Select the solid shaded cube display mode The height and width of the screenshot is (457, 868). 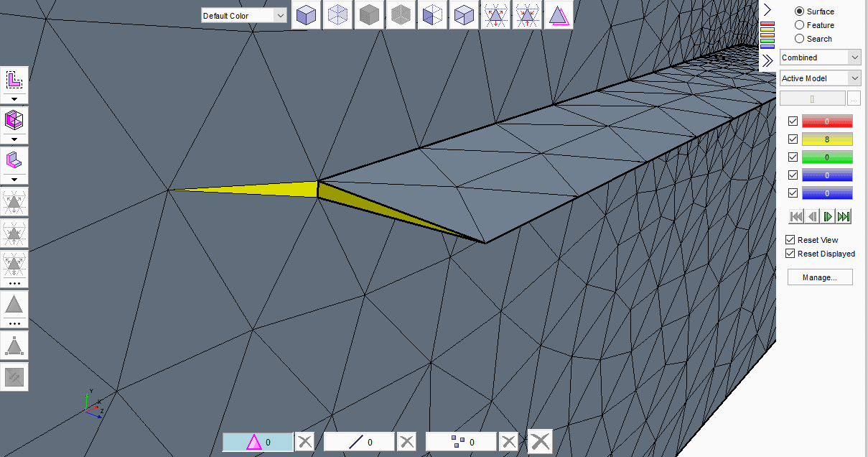[306, 15]
